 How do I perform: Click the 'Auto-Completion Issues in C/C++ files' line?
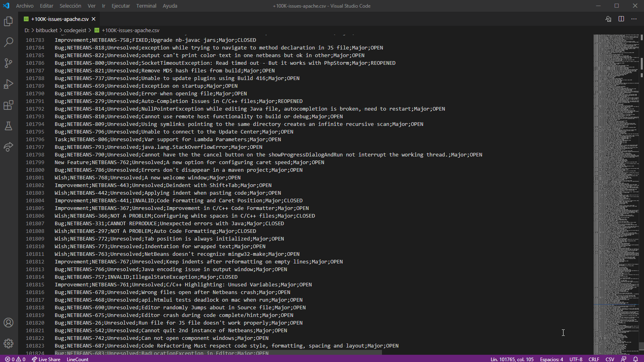tap(179, 101)
